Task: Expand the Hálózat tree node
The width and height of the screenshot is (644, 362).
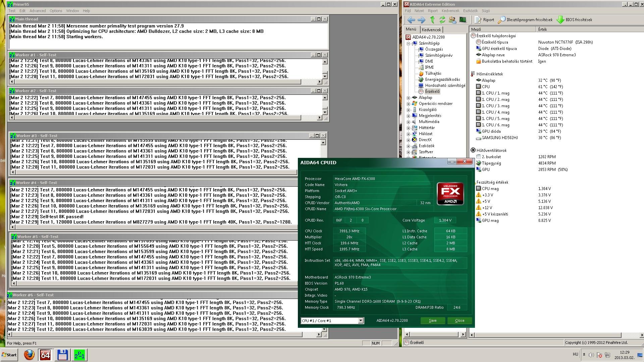Action: coord(409,134)
